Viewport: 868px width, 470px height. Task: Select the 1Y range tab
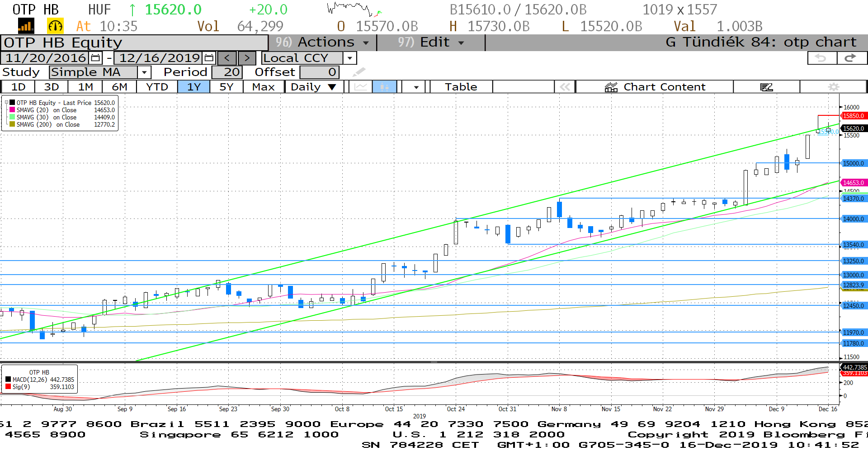(x=194, y=87)
